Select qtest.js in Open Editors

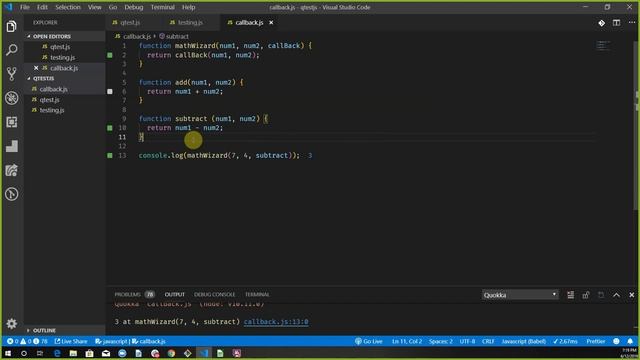click(60, 47)
